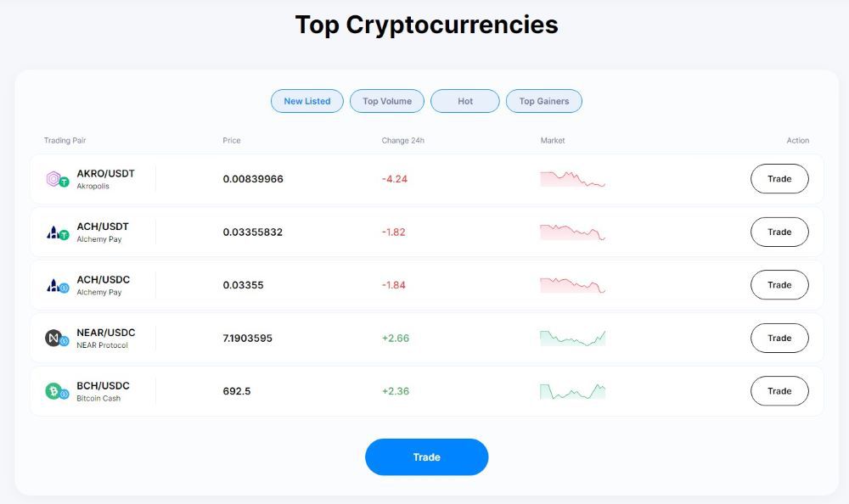Switch to the Top Volume tab

[387, 101]
